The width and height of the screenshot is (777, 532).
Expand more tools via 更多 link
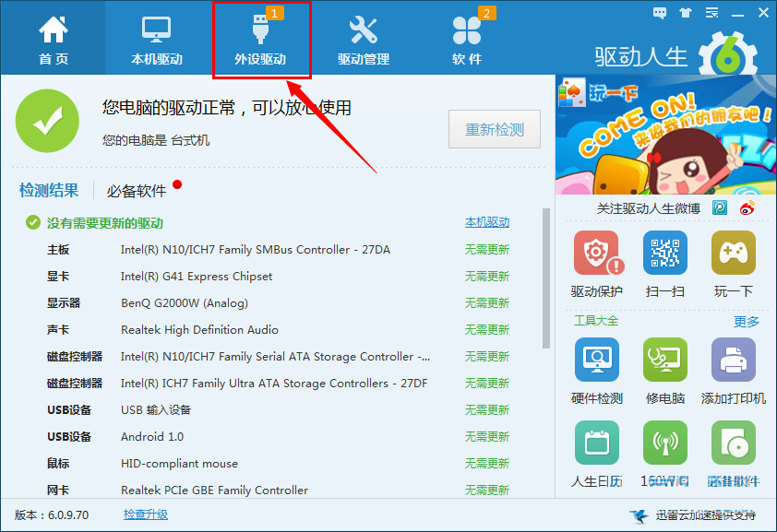[746, 322]
